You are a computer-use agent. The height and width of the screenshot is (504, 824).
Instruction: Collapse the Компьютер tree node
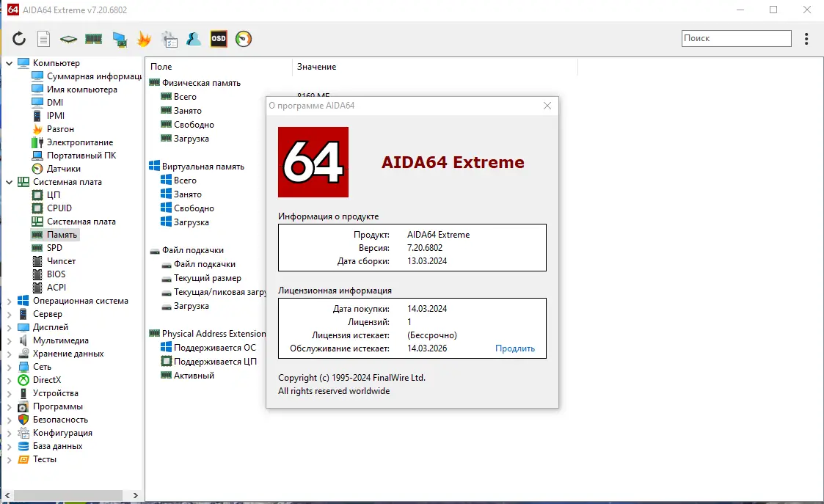9,63
